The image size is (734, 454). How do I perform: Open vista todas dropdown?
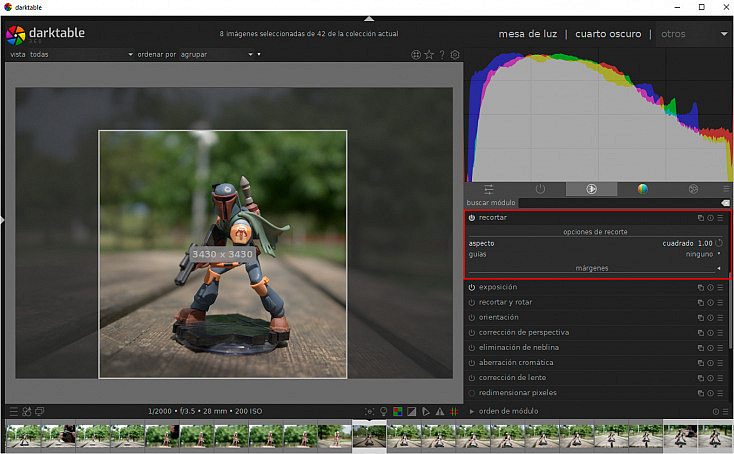click(x=71, y=55)
